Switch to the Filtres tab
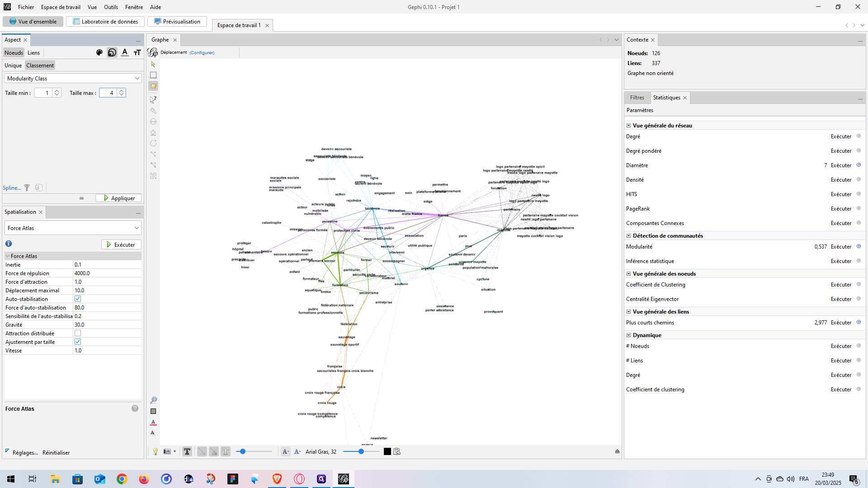Image resolution: width=868 pixels, height=488 pixels. coord(637,98)
